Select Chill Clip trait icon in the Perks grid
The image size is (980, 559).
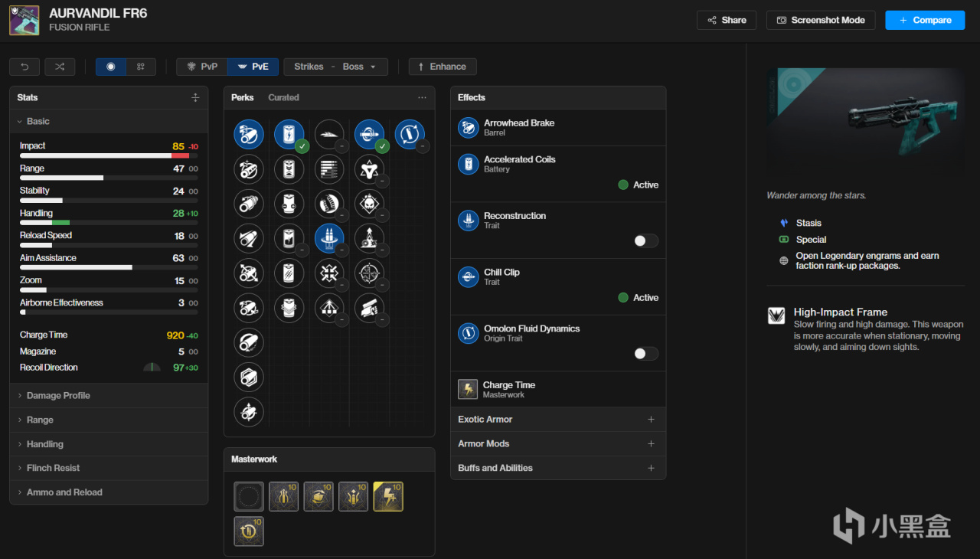370,135
